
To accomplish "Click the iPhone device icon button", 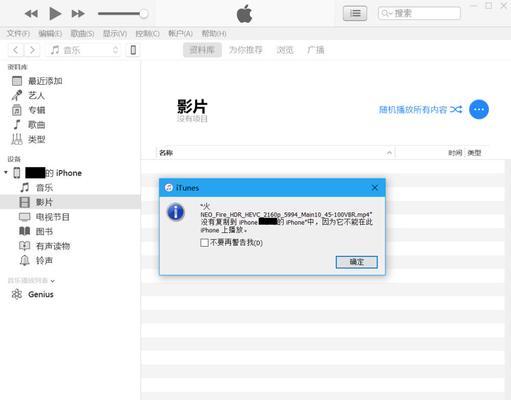I will [x=133, y=50].
